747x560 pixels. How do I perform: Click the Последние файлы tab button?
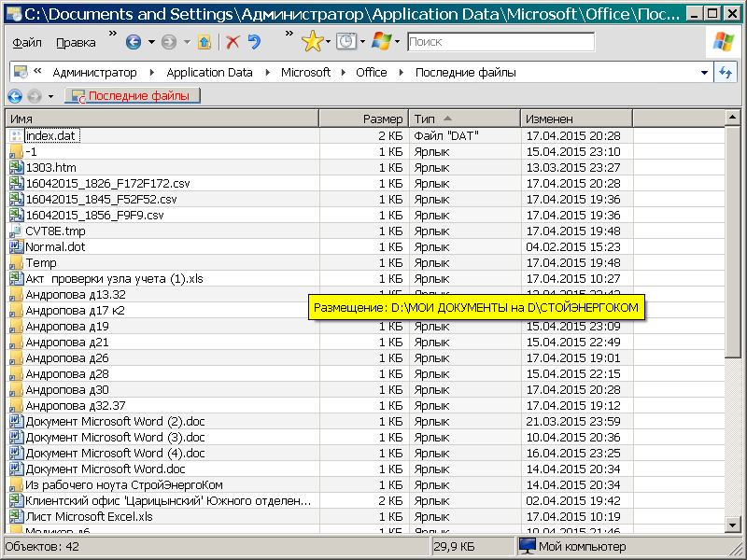pos(132,96)
